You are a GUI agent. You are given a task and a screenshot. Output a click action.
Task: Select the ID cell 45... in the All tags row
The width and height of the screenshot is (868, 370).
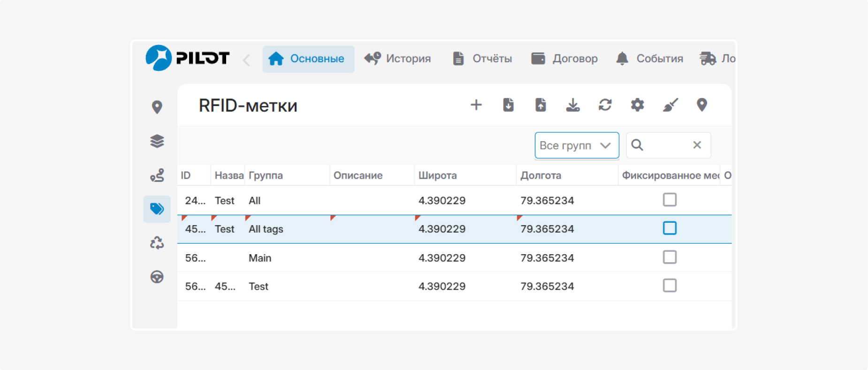click(195, 229)
